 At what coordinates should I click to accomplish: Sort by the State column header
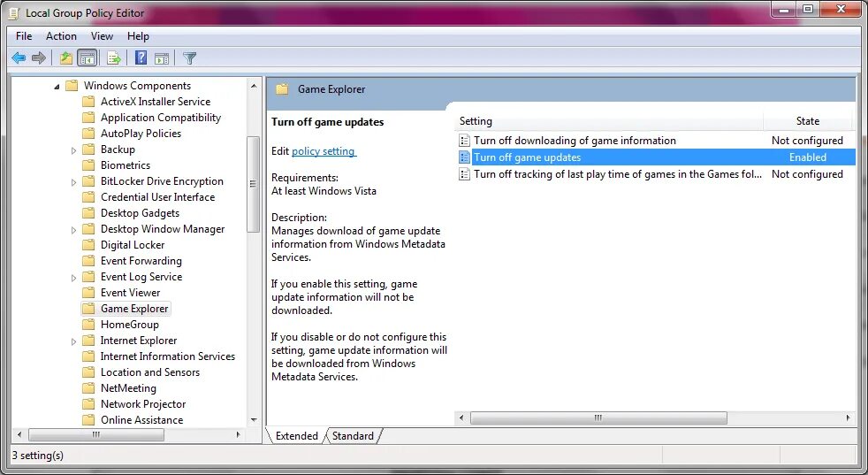coord(808,121)
